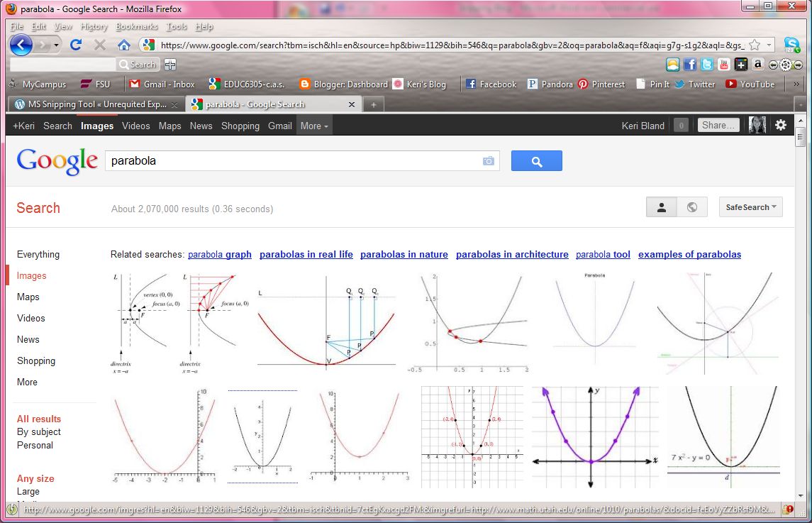812x523 pixels.
Task: Click the black Google plus toolbar icon
Action: click(741, 65)
